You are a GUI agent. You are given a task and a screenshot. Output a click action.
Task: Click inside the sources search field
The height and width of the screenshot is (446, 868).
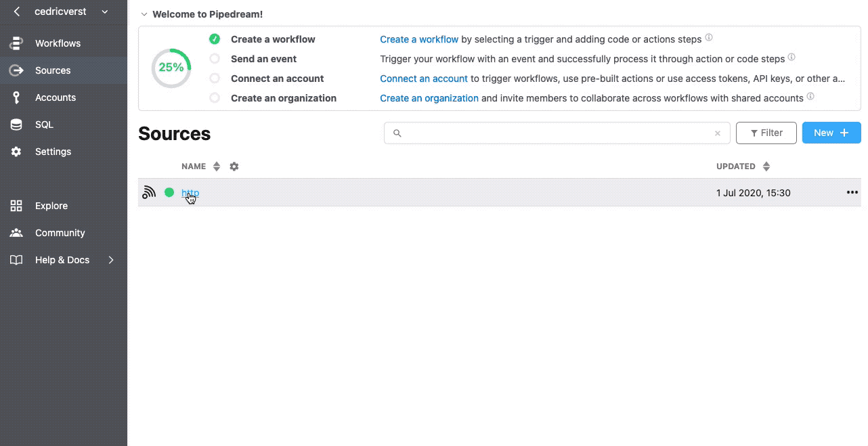555,133
